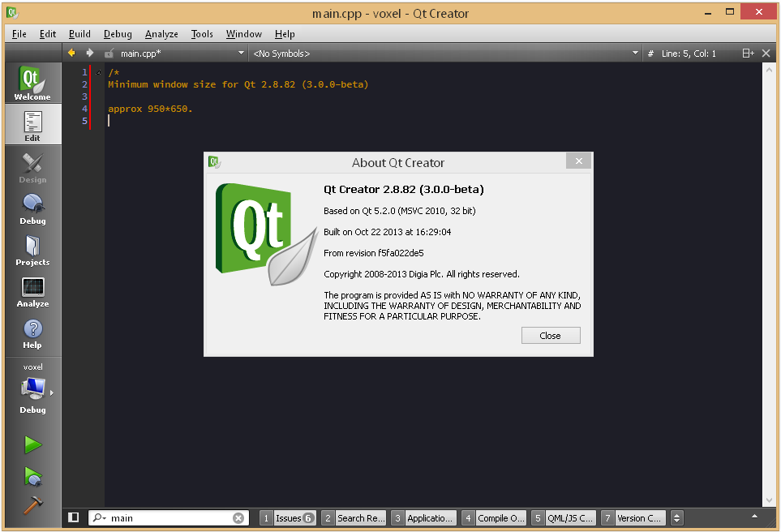Image resolution: width=781 pixels, height=532 pixels.
Task: Click the editor scroll up arrow
Action: coord(769,71)
